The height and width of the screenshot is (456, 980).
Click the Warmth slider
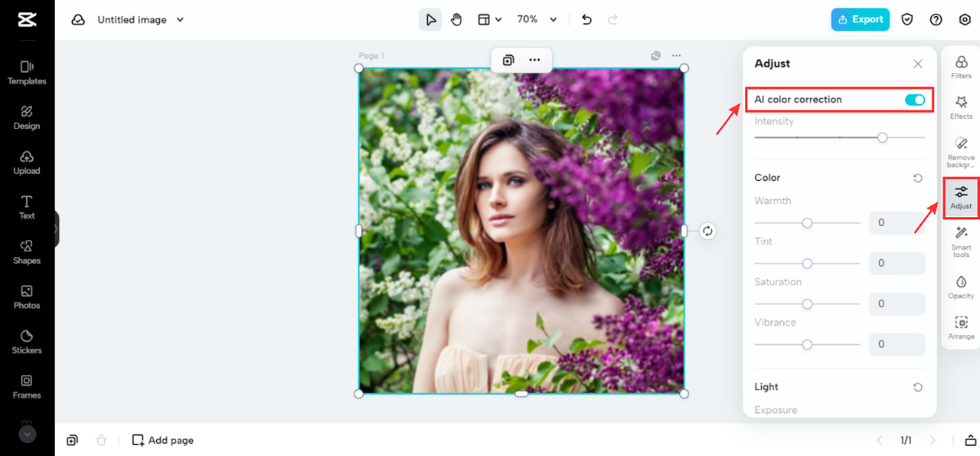click(807, 223)
